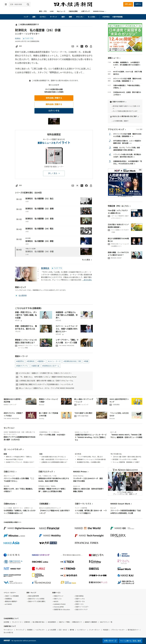Open the NIKKEI Digital Governance logo

19,528
